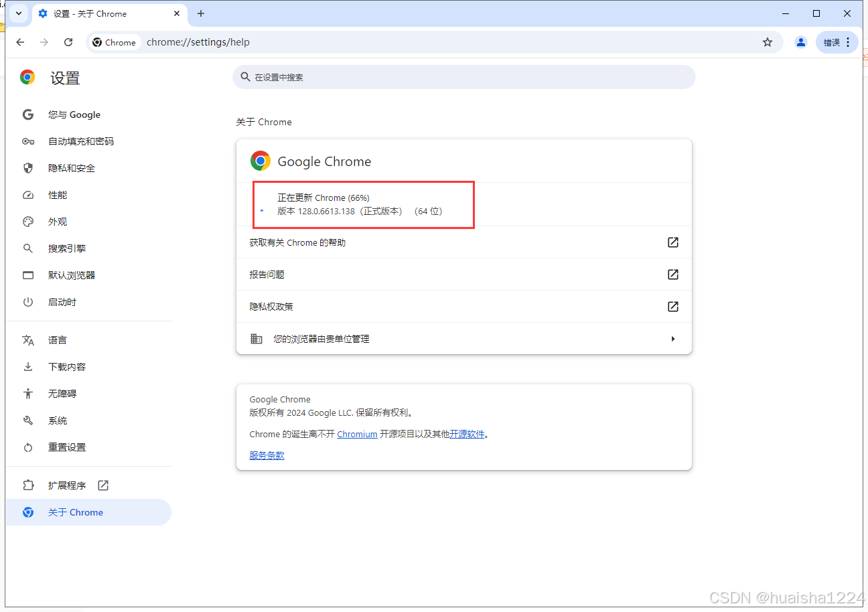
Task: Click the speedometer performance icon
Action: tap(28, 195)
